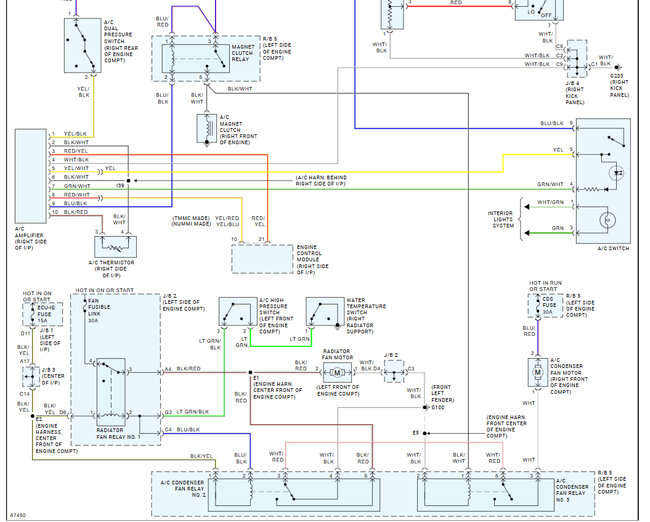The image size is (650, 522).
Task: Click the A/C magnet clutch coil symbol
Action: [x=208, y=128]
